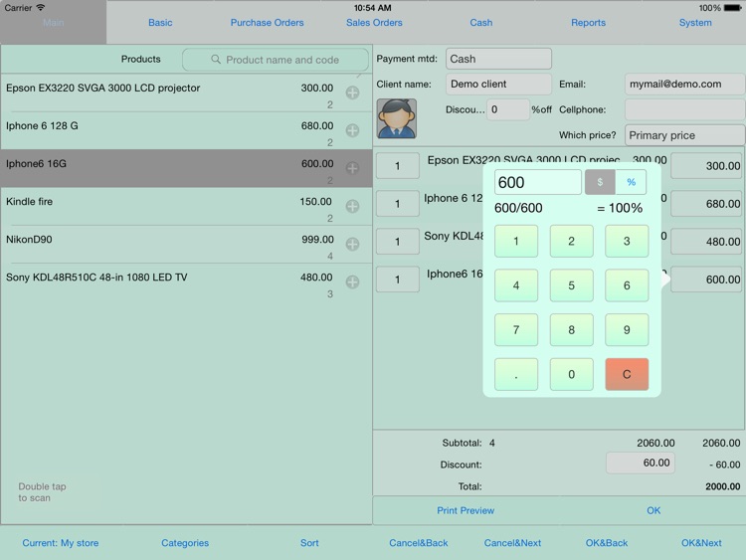Tap keypad digit 7

(x=515, y=329)
